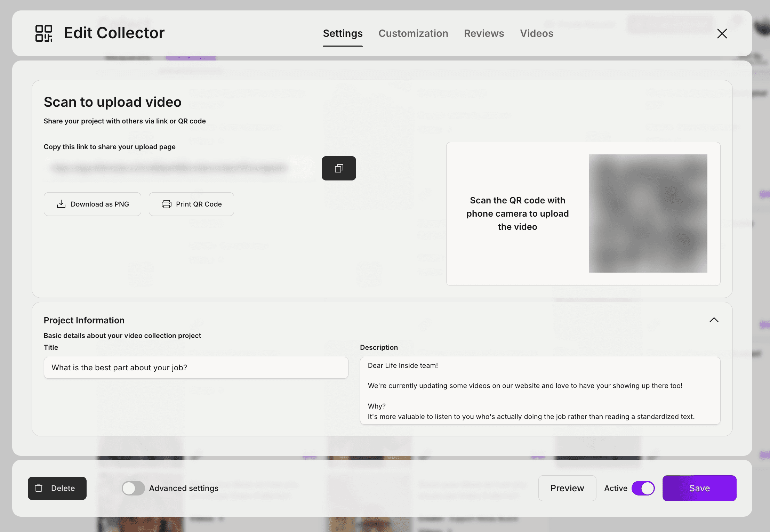This screenshot has height=532, width=770.
Task: Preview the collector page
Action: (x=567, y=488)
